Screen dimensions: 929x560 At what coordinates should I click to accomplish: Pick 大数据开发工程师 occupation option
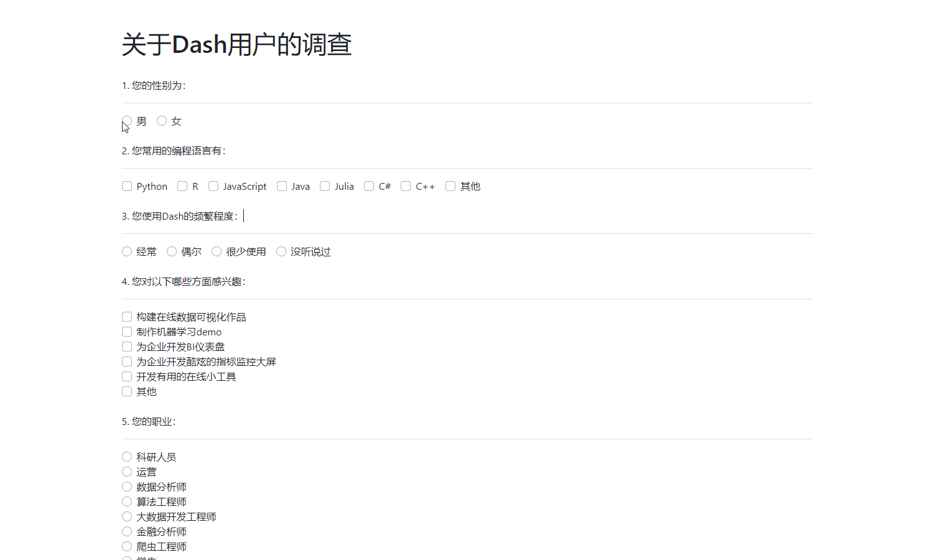pos(127,516)
